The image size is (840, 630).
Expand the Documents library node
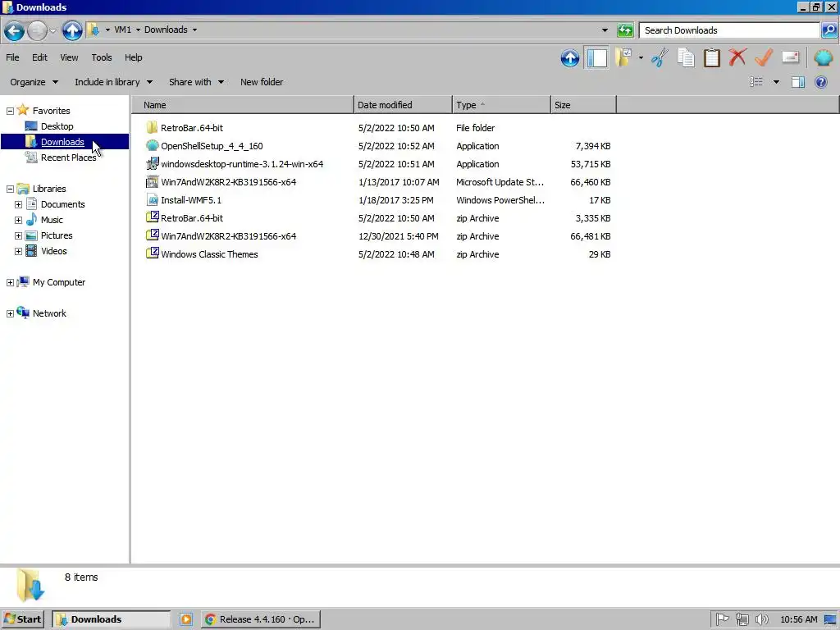click(x=18, y=204)
